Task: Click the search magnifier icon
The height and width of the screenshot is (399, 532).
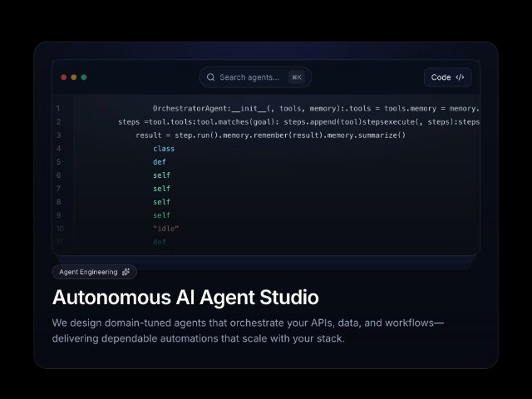Action: [210, 77]
